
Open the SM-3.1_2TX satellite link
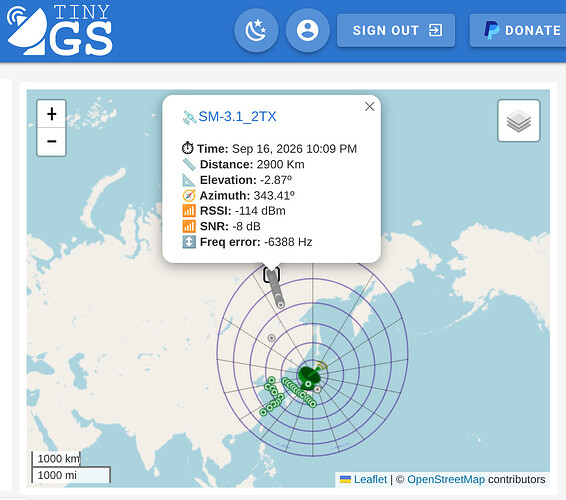[237, 117]
